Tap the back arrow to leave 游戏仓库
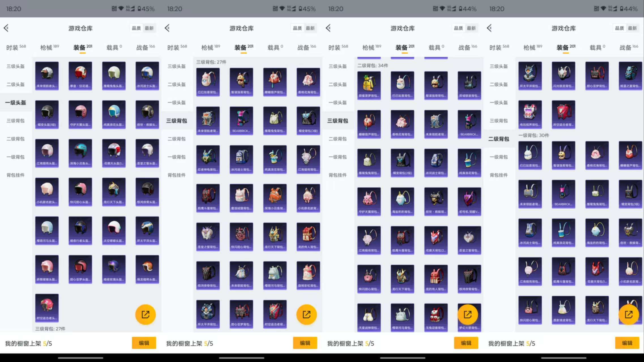 (6, 28)
